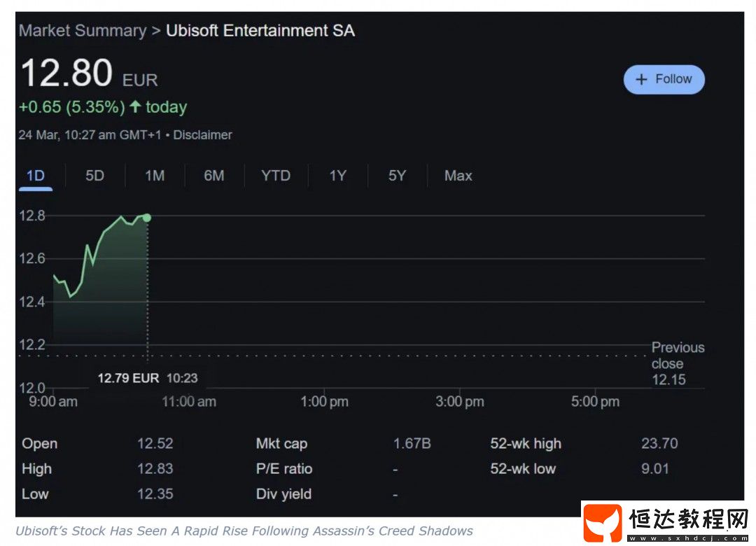Click the 5:00 pm axis label
Screen dimensions: 756x546
point(596,401)
